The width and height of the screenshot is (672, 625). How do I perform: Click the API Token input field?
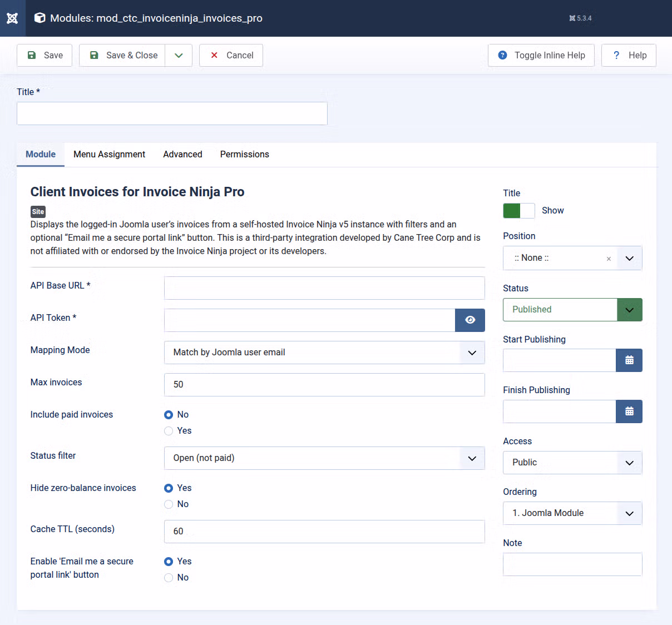pyautogui.click(x=309, y=320)
